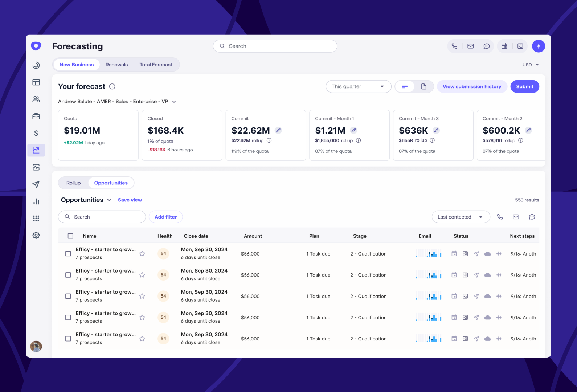Click View submission history button
The height and width of the screenshot is (392, 577).
(472, 86)
